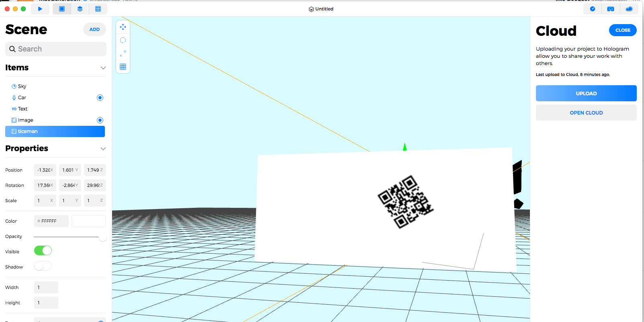Enable the Shadow switch
644x322 pixels.
pos(43,266)
